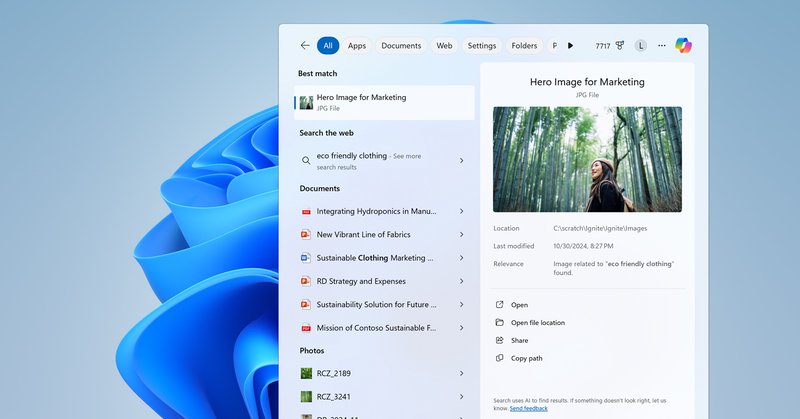Expand chevron for Integrating Hydroponics in Manu...
Viewport: 800px width, 419px height.
coord(462,211)
